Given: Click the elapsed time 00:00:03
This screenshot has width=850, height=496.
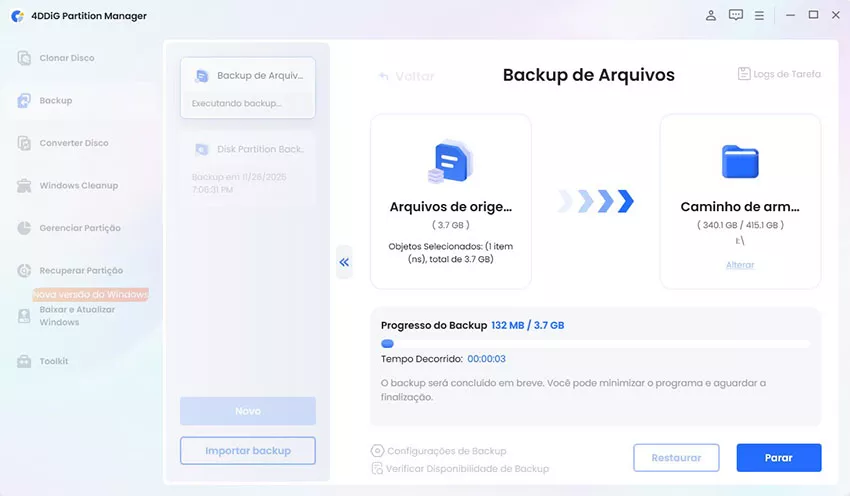Looking at the screenshot, I should click(486, 359).
